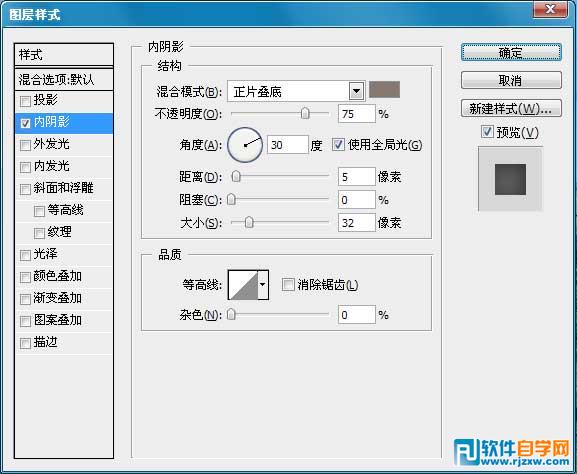This screenshot has width=577, height=474.
Task: Click the inner shadow color swatch
Action: 384,90
